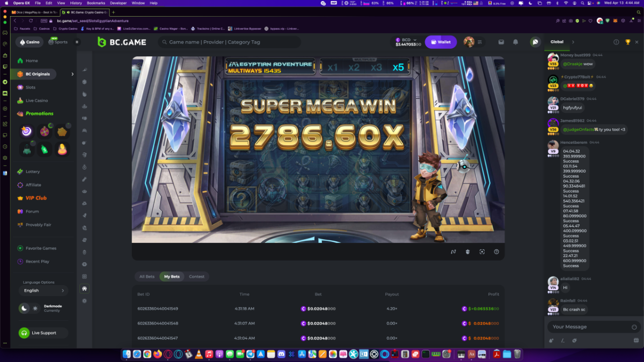Select the x5 multiplier indicator in game
This screenshot has height=362, width=644.
click(398, 67)
